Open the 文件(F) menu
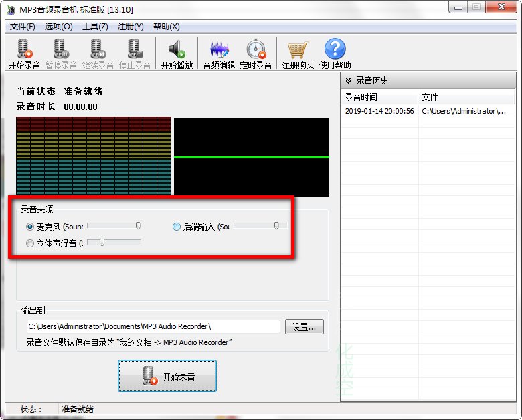 23,27
